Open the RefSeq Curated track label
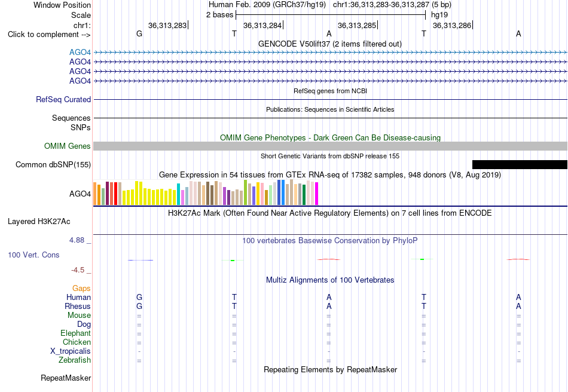568x392 pixels. pos(63,100)
